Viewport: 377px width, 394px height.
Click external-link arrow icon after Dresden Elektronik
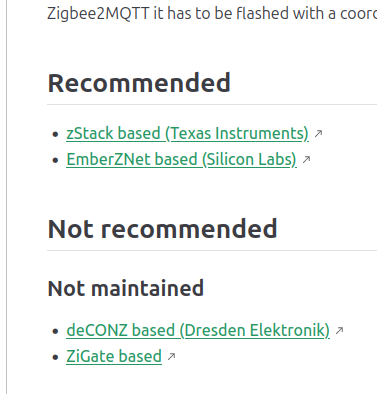[x=339, y=331]
